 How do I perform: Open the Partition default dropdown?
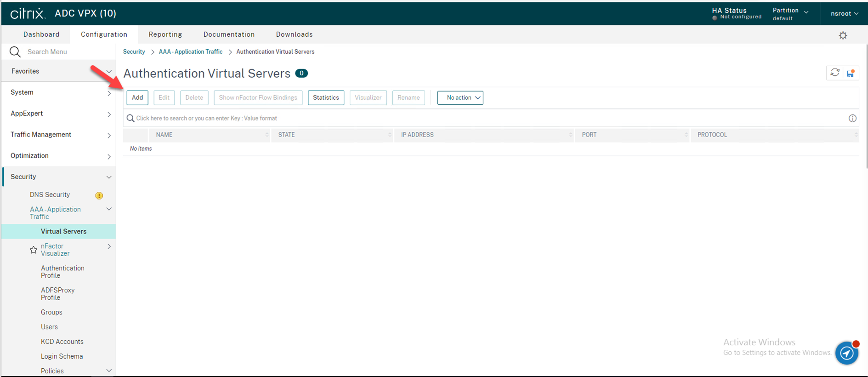(x=790, y=14)
